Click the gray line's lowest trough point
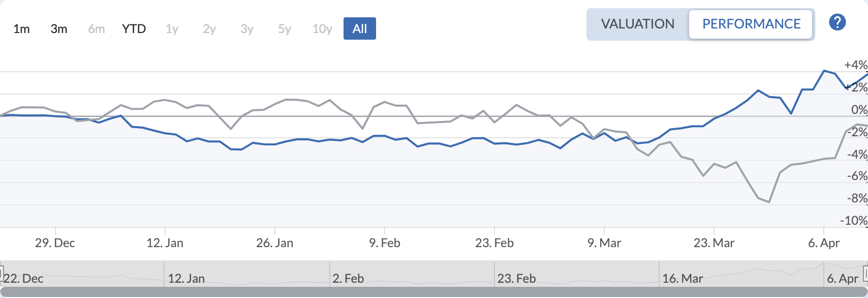Screen dimensions: 868x298 point(769,202)
